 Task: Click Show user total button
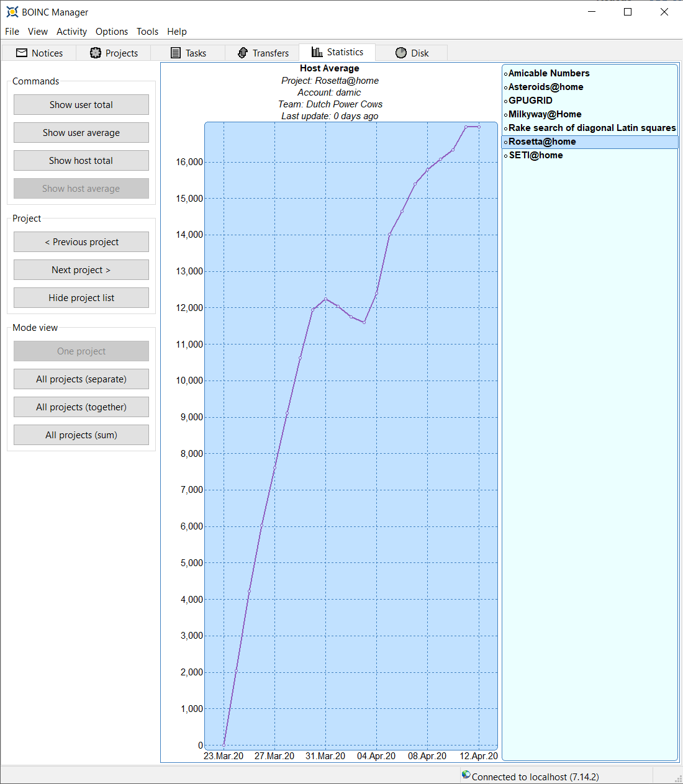(x=81, y=105)
